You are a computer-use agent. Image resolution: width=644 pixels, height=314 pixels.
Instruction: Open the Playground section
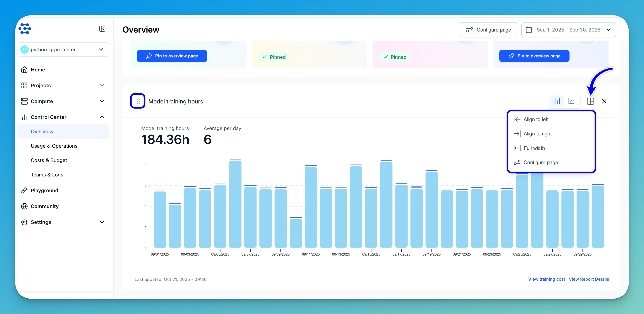point(44,190)
